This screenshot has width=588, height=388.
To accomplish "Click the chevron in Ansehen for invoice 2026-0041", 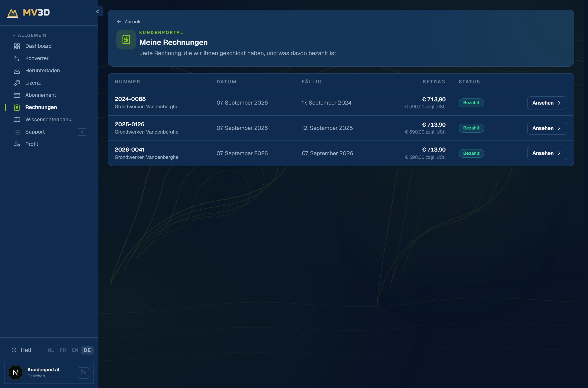I will tap(559, 153).
